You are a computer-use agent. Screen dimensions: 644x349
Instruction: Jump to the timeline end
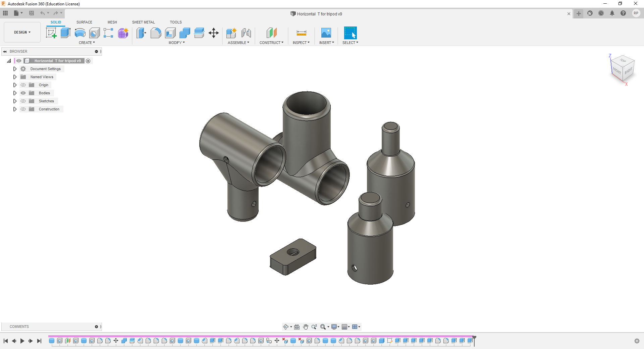[39, 341]
